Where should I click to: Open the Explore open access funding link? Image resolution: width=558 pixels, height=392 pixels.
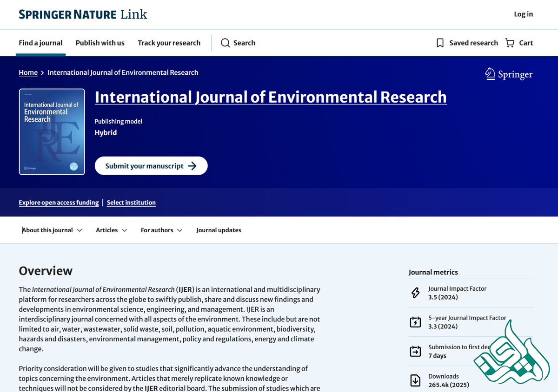[x=59, y=203]
